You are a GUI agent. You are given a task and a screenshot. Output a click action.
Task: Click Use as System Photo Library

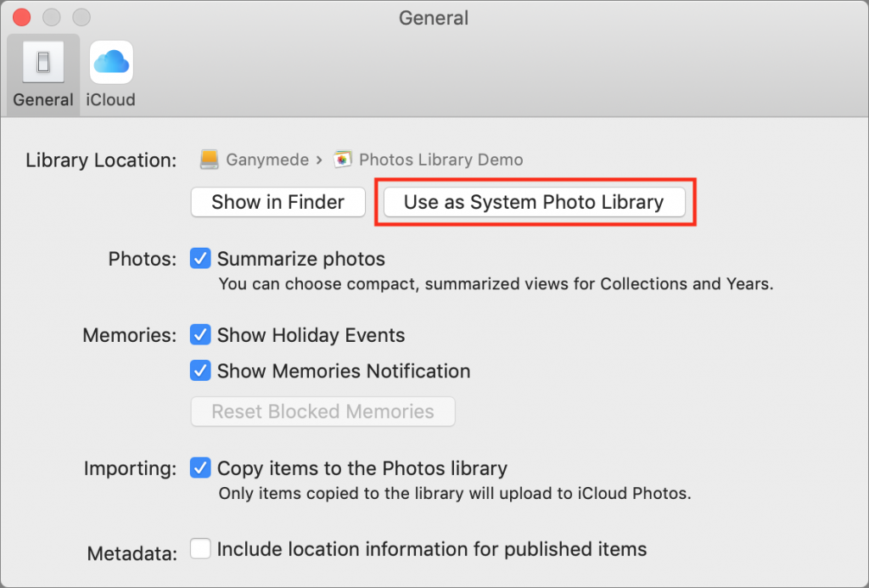tap(534, 202)
